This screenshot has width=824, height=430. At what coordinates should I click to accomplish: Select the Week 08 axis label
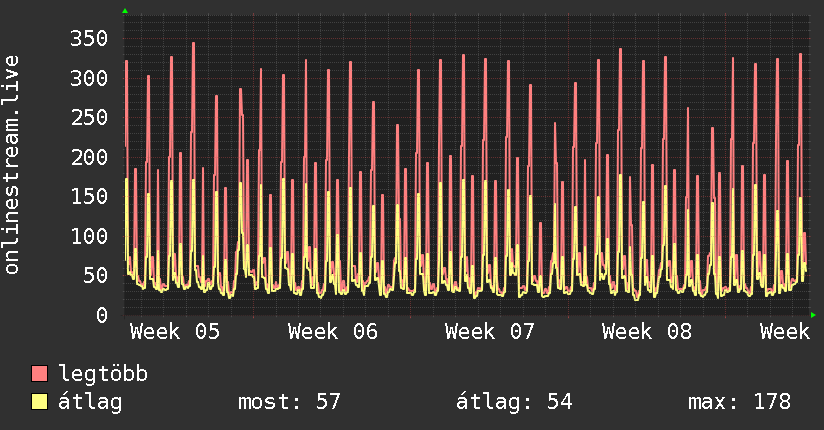[648, 331]
